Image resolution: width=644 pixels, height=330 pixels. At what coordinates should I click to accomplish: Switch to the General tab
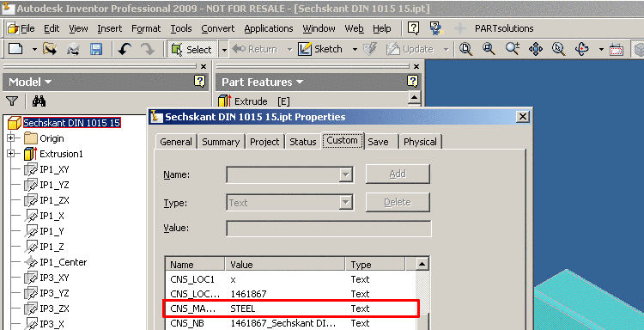[x=176, y=142]
